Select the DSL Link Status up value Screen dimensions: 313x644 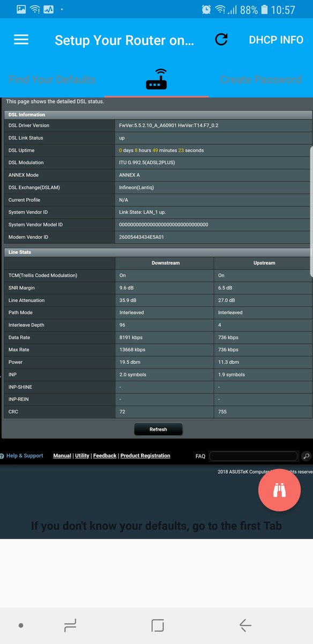click(x=122, y=138)
